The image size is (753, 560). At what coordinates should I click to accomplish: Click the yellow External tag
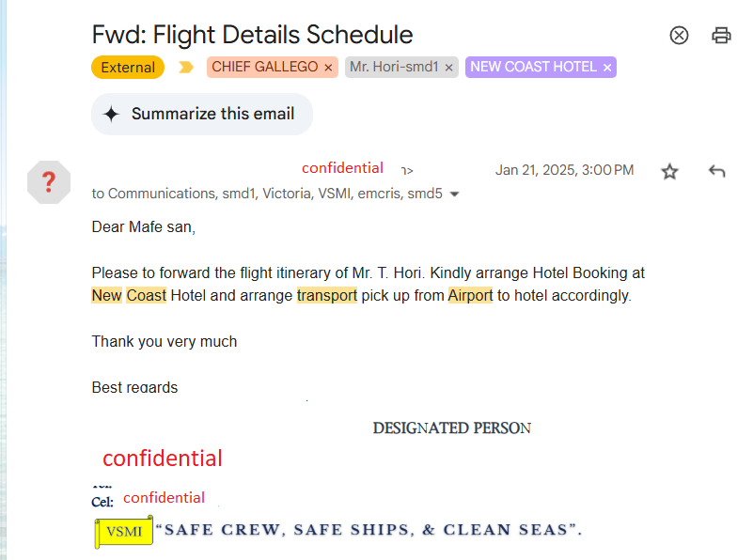pyautogui.click(x=128, y=68)
